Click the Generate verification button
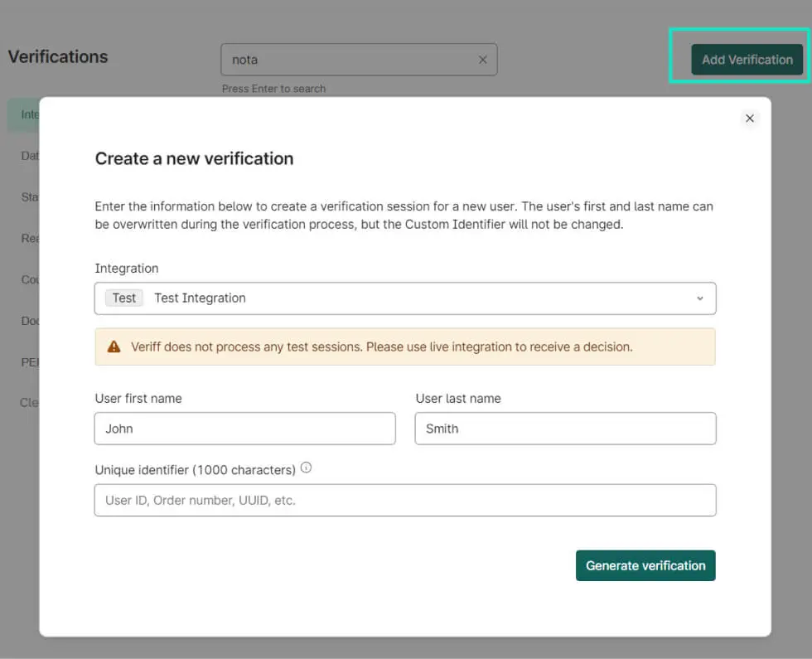Viewport: 812px width, 659px height. [645, 565]
